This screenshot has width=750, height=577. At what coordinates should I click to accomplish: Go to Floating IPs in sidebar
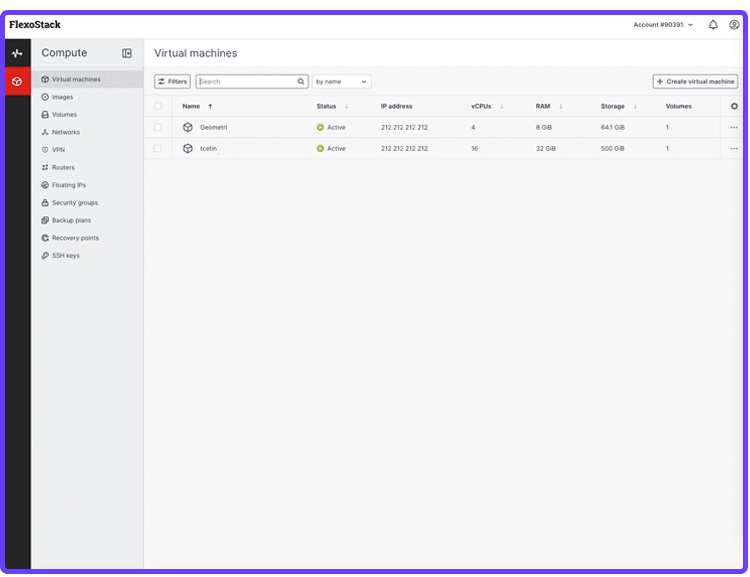[68, 185]
